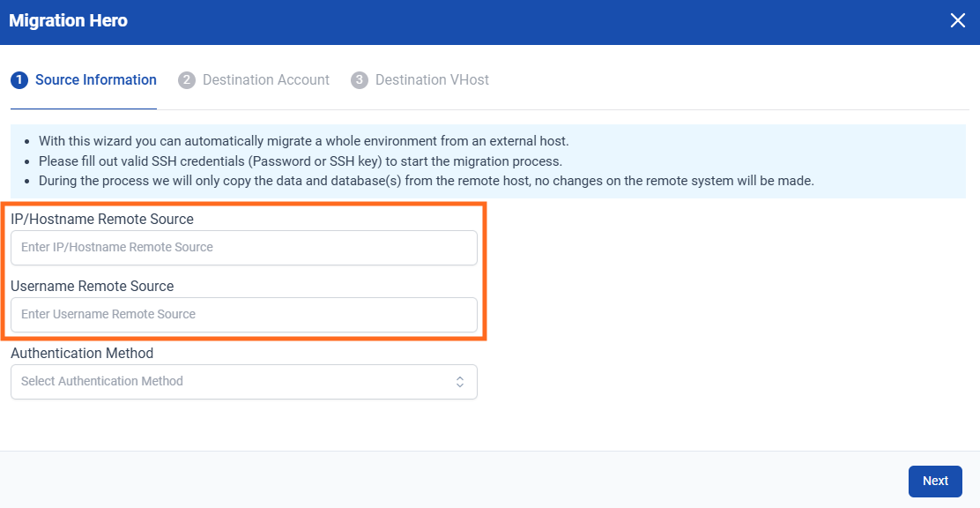This screenshot has height=508, width=980.
Task: Focus the IP/Hostname Remote Source field
Action: pos(244,248)
